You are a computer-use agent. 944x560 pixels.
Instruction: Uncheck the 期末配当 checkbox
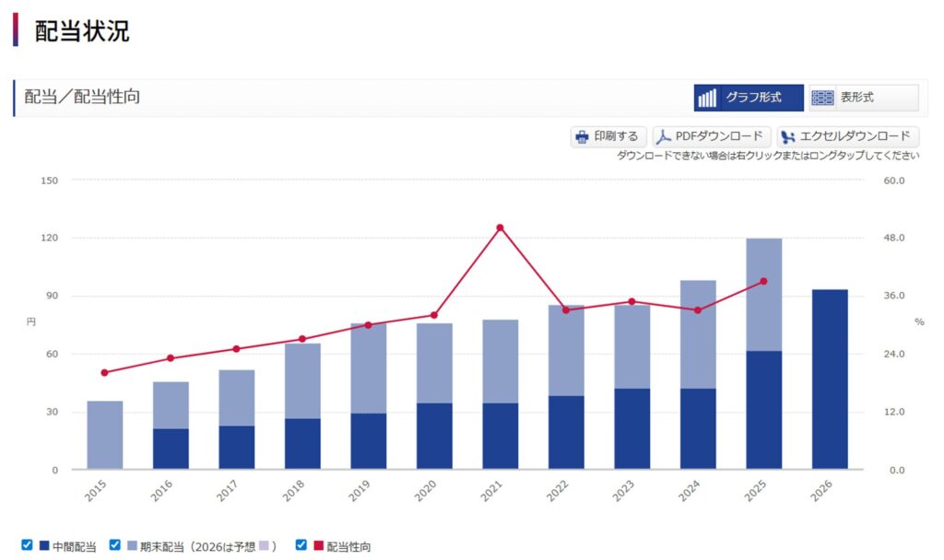(115, 545)
